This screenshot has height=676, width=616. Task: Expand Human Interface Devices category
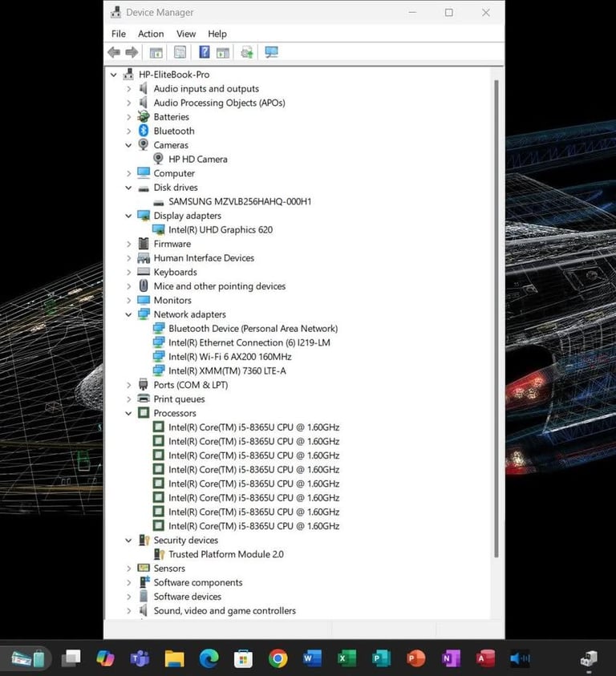click(x=128, y=258)
